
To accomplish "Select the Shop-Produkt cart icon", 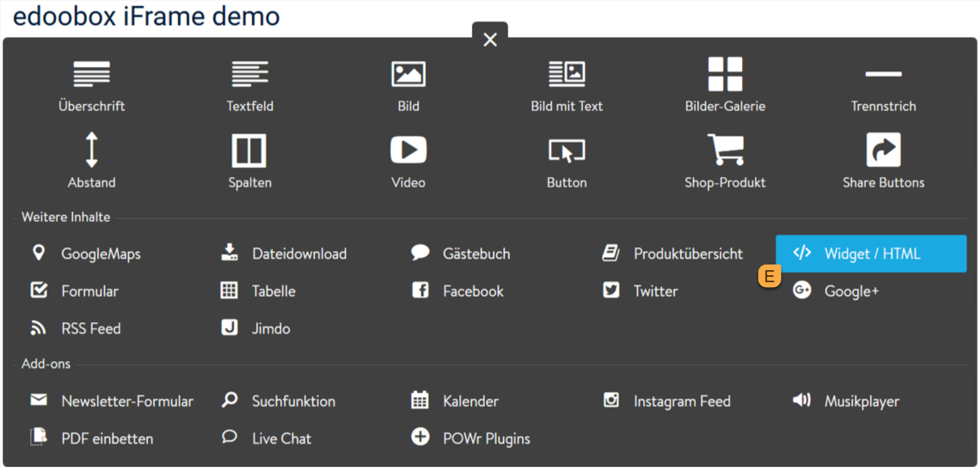I will coord(725,150).
